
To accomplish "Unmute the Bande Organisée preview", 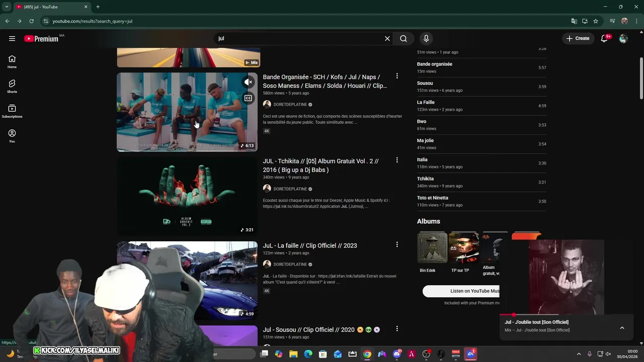I will pos(248,82).
